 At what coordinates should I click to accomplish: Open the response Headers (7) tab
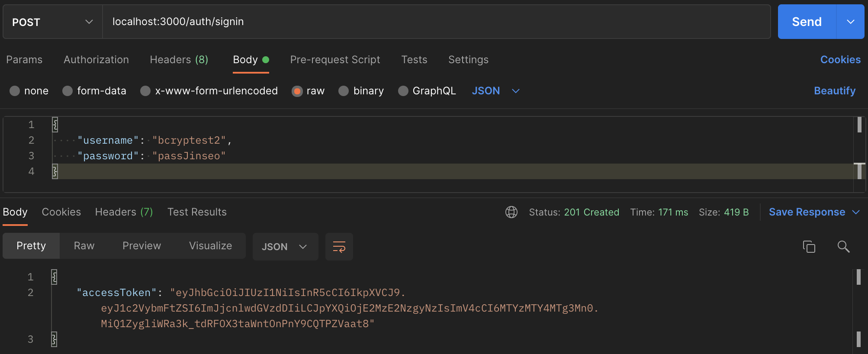click(x=124, y=212)
